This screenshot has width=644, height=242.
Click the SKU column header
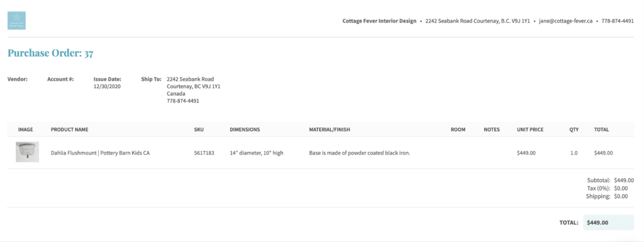199,130
